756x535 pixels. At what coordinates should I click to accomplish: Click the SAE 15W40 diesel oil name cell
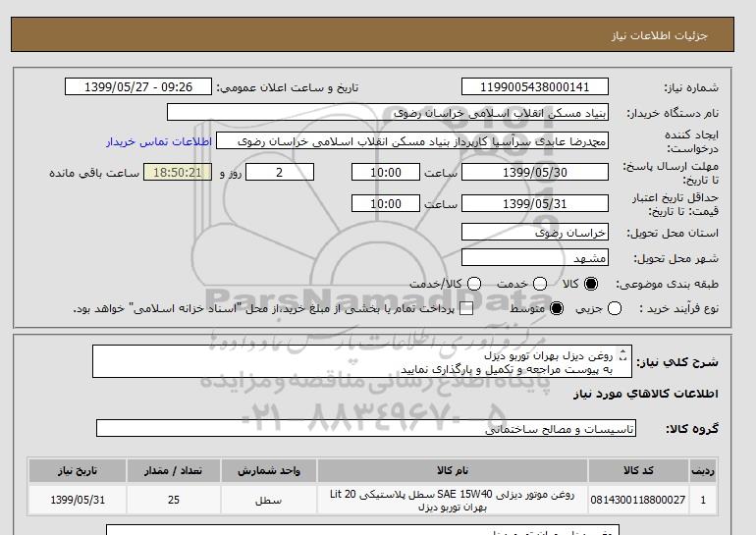(453, 500)
